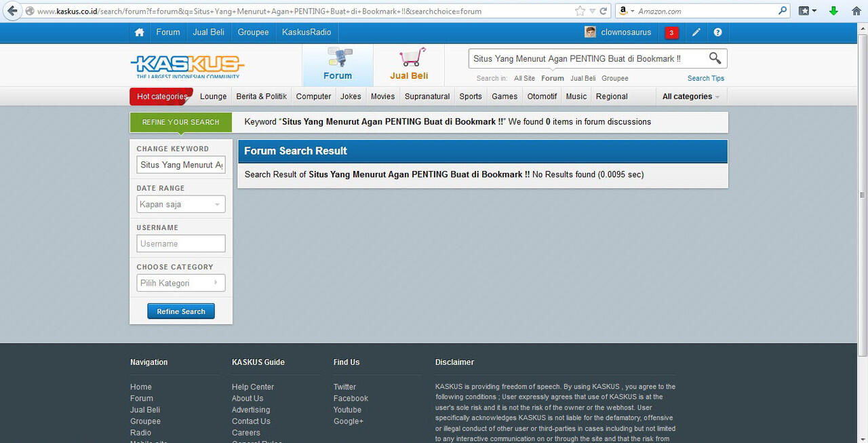Click clownosaurus profile avatar
This screenshot has width=868, height=443.
pos(590,32)
